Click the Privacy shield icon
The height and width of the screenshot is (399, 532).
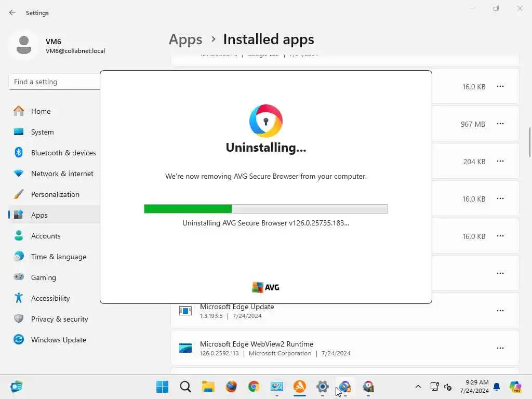(19, 318)
